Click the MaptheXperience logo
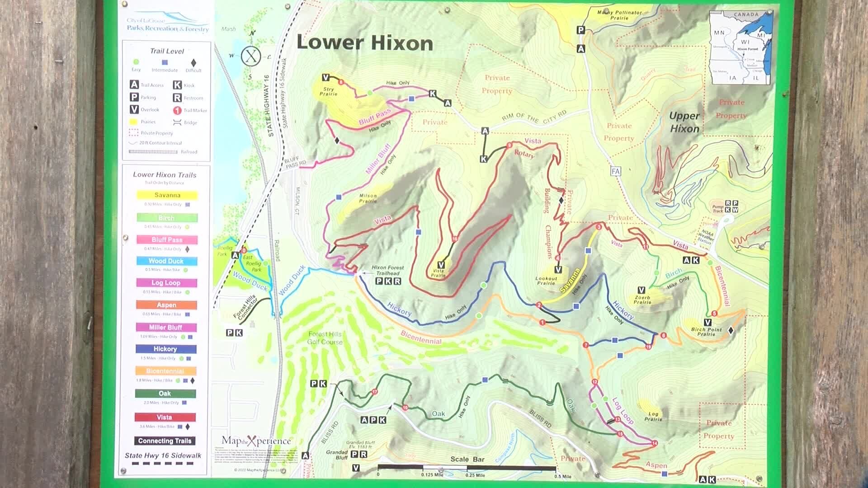The height and width of the screenshot is (488, 868). (x=256, y=441)
